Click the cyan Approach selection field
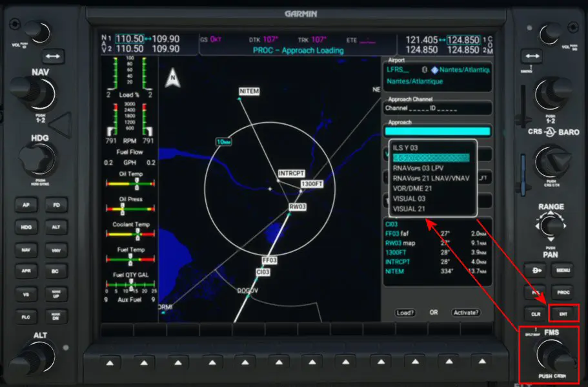This screenshot has width=588, height=387. (437, 131)
